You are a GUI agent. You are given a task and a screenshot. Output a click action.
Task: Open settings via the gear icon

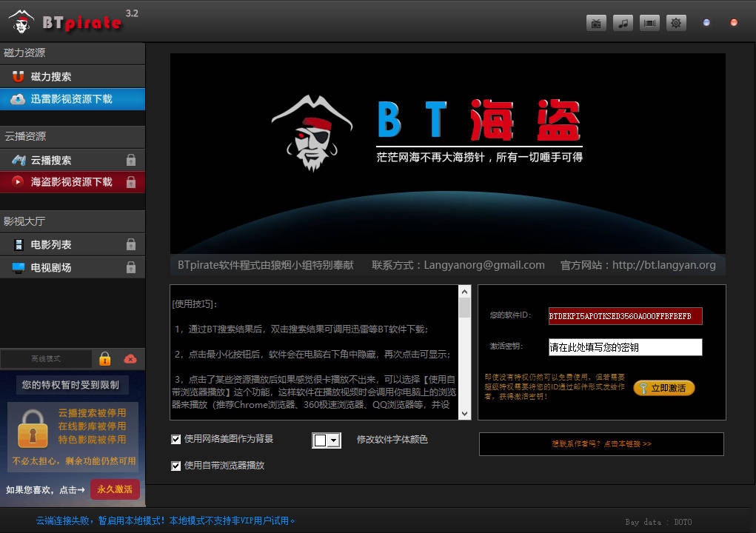676,23
